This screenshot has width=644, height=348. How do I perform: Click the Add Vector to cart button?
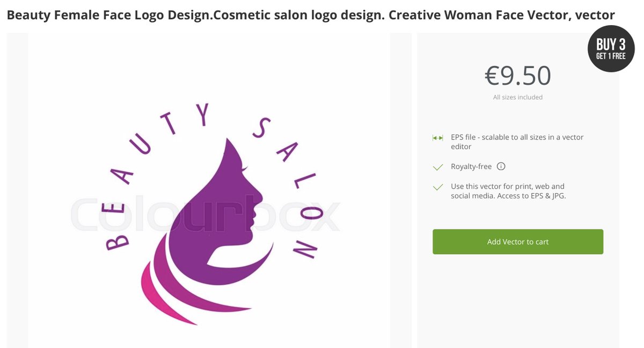pyautogui.click(x=518, y=242)
